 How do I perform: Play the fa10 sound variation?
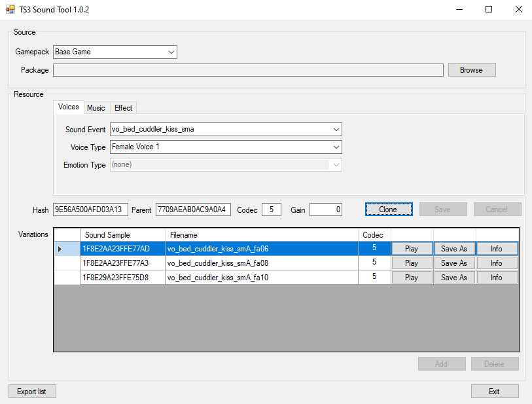[412, 278]
